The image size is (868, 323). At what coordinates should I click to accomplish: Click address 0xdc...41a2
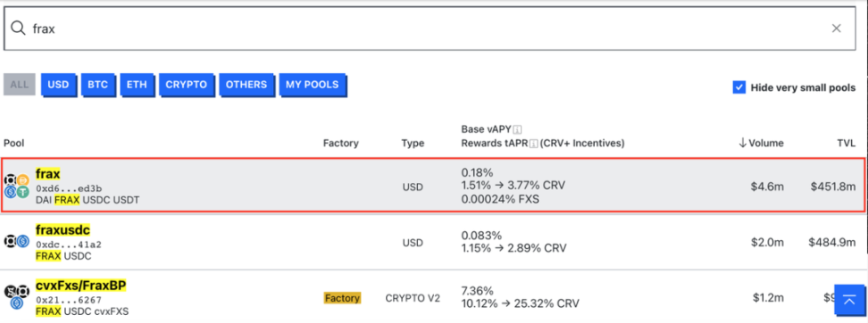pos(69,244)
